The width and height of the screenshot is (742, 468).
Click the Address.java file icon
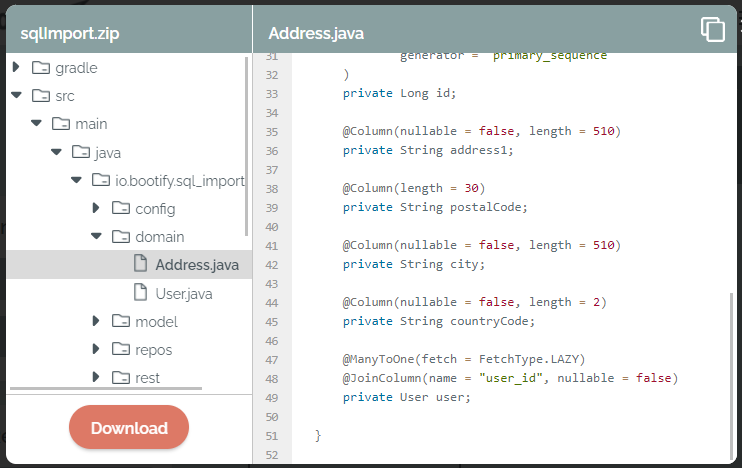(141, 264)
